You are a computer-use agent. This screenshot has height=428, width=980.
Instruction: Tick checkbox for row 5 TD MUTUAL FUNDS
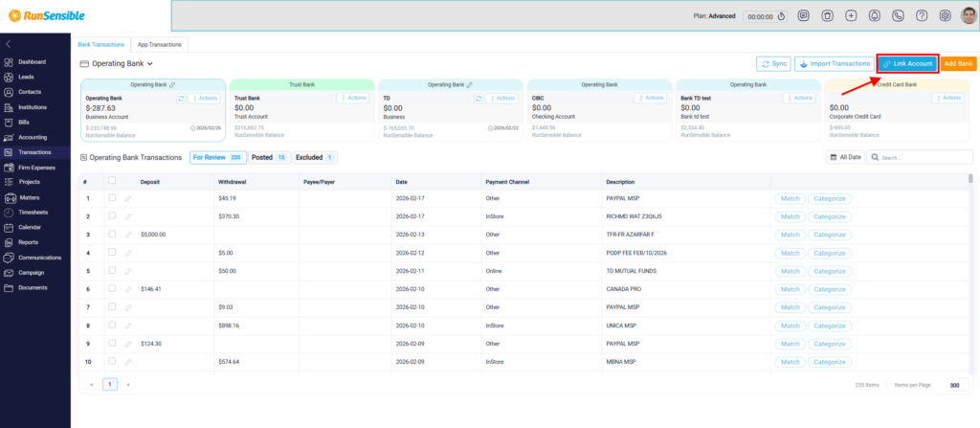pyautogui.click(x=112, y=270)
